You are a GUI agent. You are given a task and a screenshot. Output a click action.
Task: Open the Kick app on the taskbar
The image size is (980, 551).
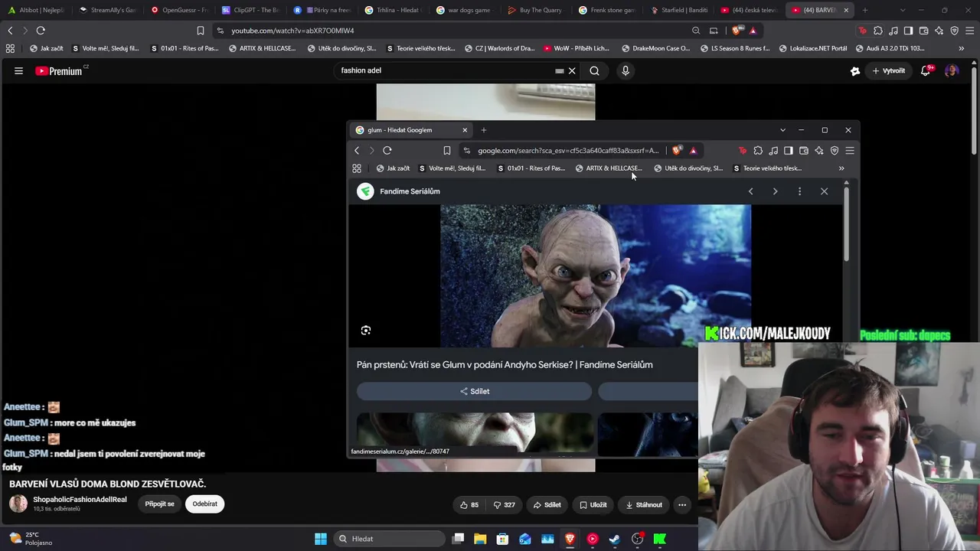point(660,539)
